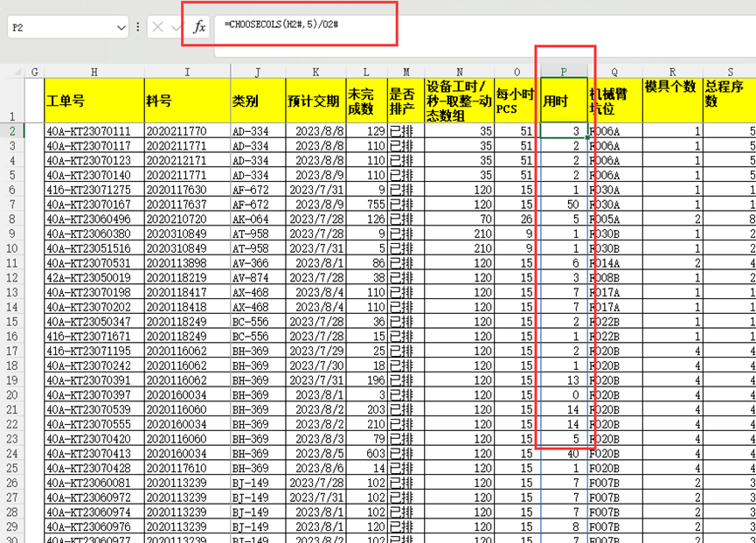Click the 料号 header cell
Viewport: 756px width, 543px height.
click(x=187, y=101)
